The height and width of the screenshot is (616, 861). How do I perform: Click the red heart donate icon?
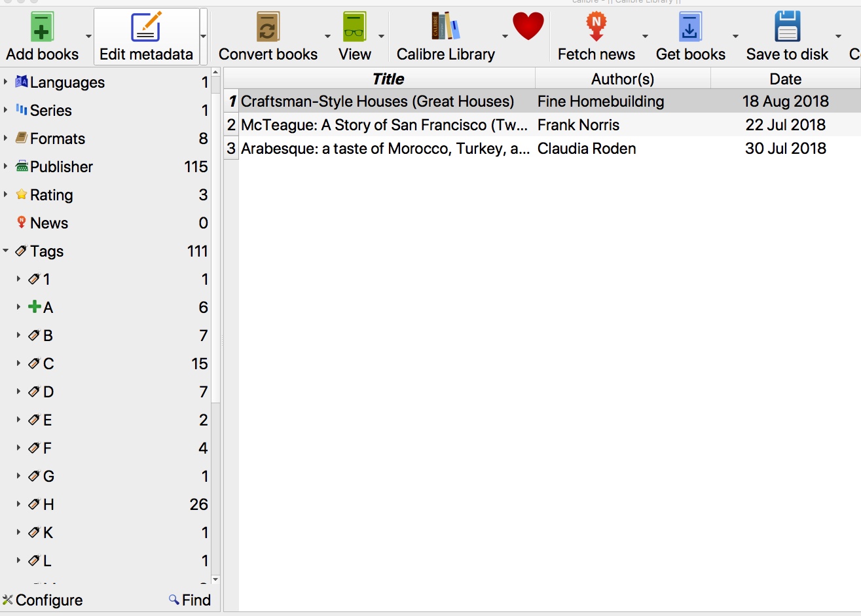click(x=528, y=26)
